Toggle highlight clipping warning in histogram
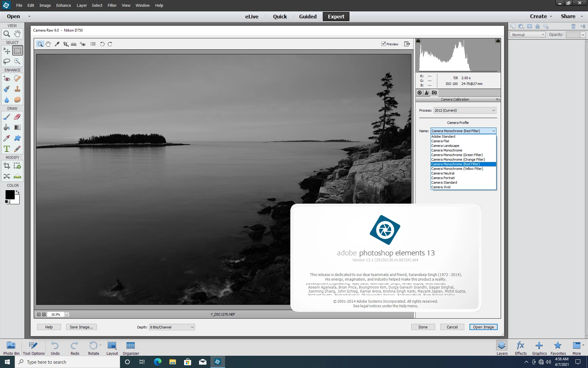Image resolution: width=588 pixels, height=368 pixels. pos(498,41)
